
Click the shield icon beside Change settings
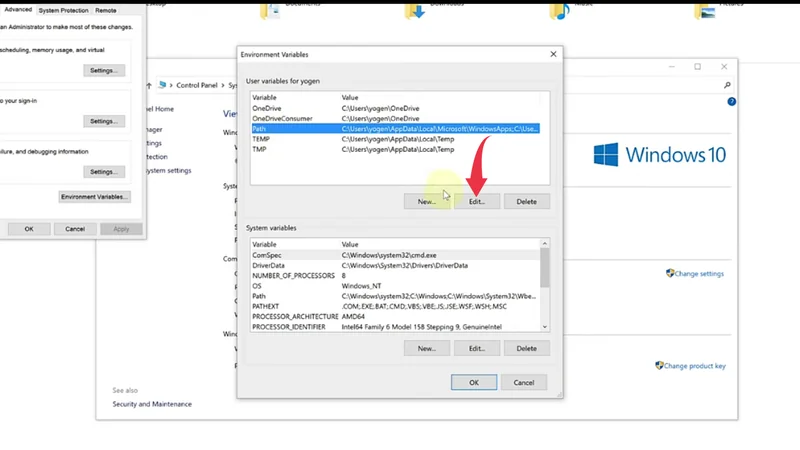click(671, 273)
